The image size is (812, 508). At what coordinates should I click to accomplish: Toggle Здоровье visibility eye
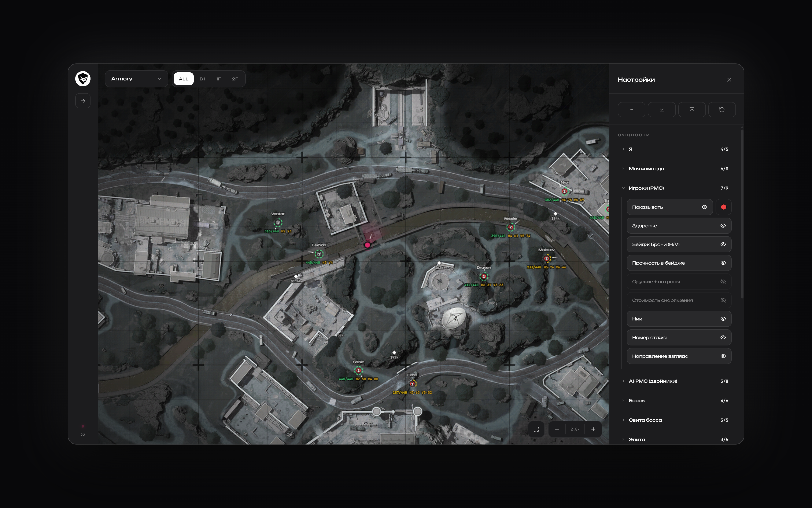coord(723,226)
